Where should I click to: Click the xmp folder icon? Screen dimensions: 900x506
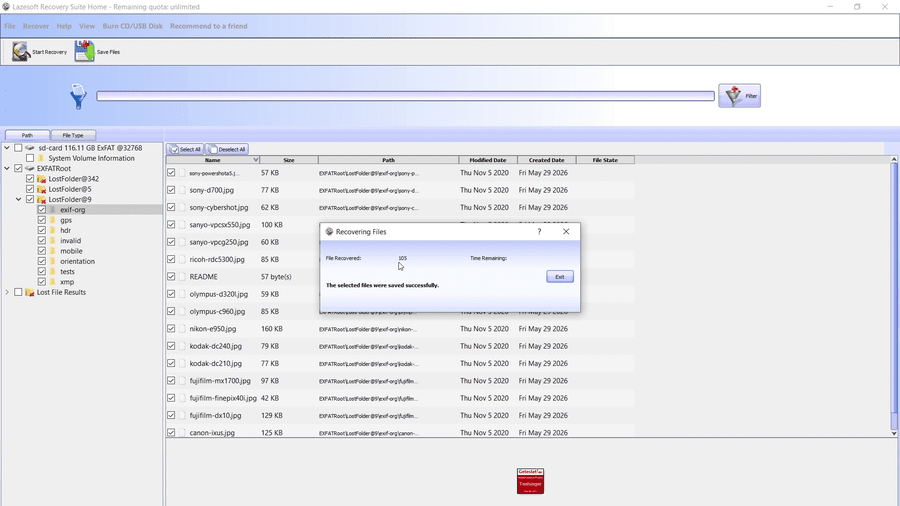(53, 282)
